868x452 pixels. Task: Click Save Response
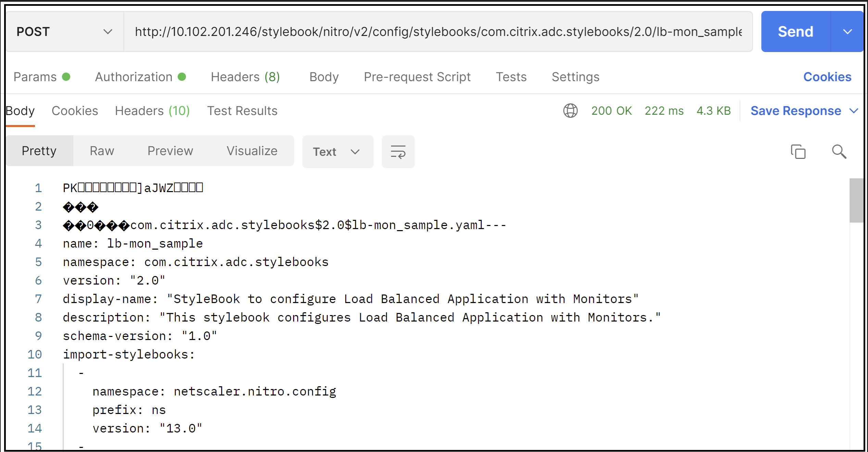tap(796, 111)
